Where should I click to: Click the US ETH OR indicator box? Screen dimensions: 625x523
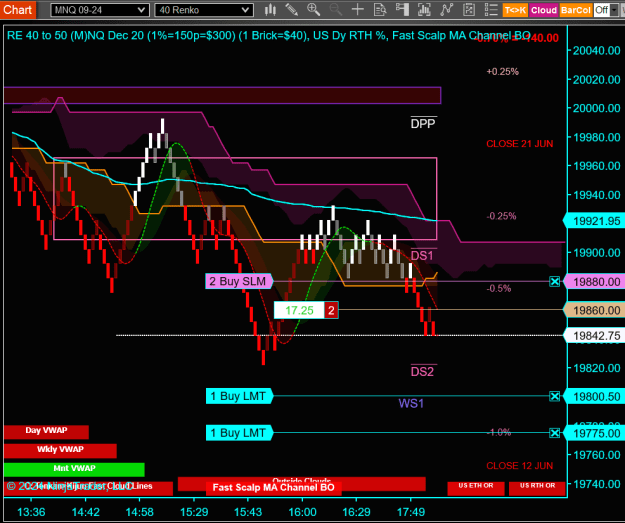476,488
